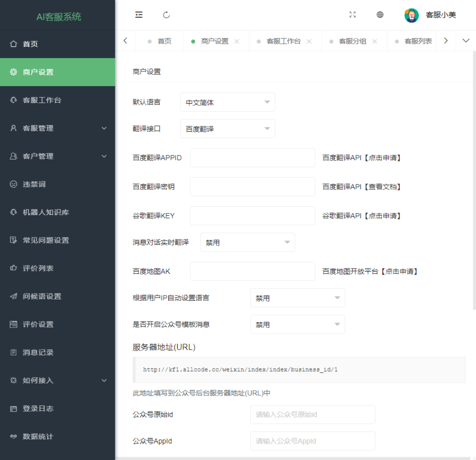Focus the 公众号原始id input field

[x=313, y=415]
